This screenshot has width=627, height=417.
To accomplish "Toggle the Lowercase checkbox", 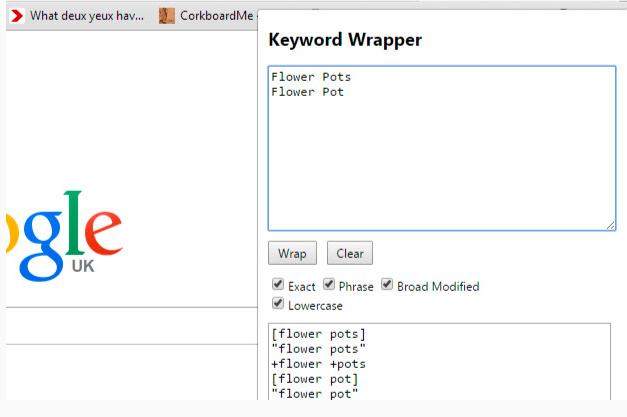I will pos(278,304).
